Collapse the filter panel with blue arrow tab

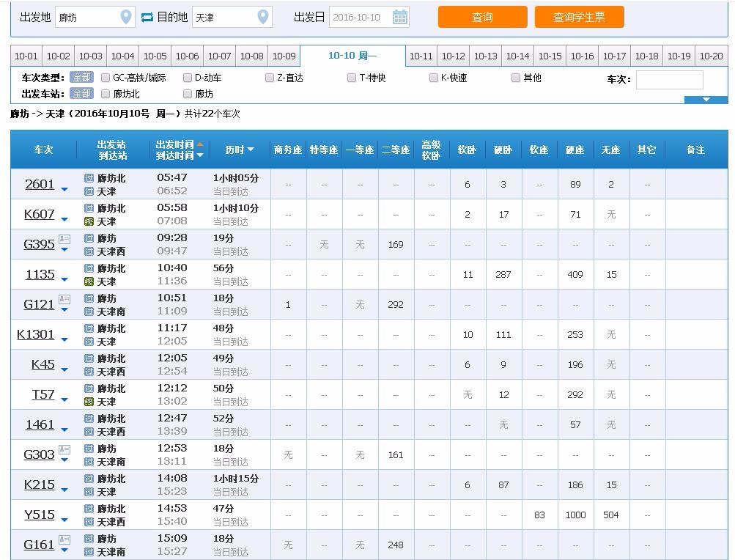(706, 100)
